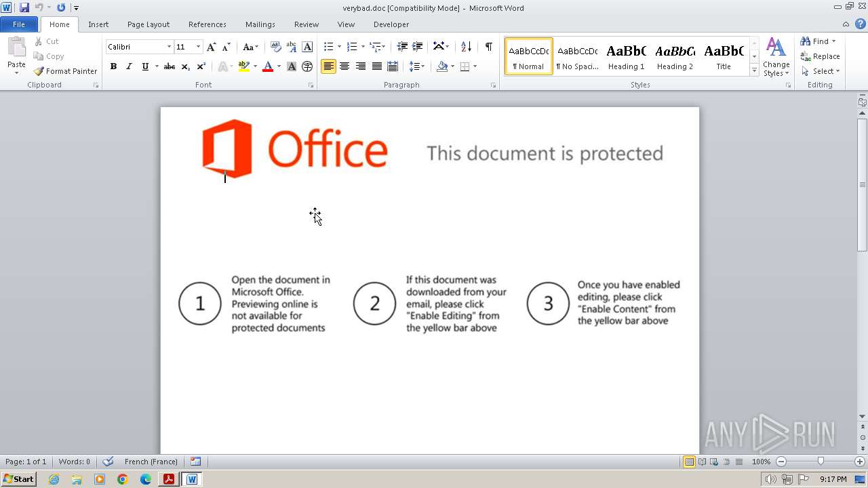Click the Cut command
Image resolution: width=868 pixels, height=488 pixels.
47,41
